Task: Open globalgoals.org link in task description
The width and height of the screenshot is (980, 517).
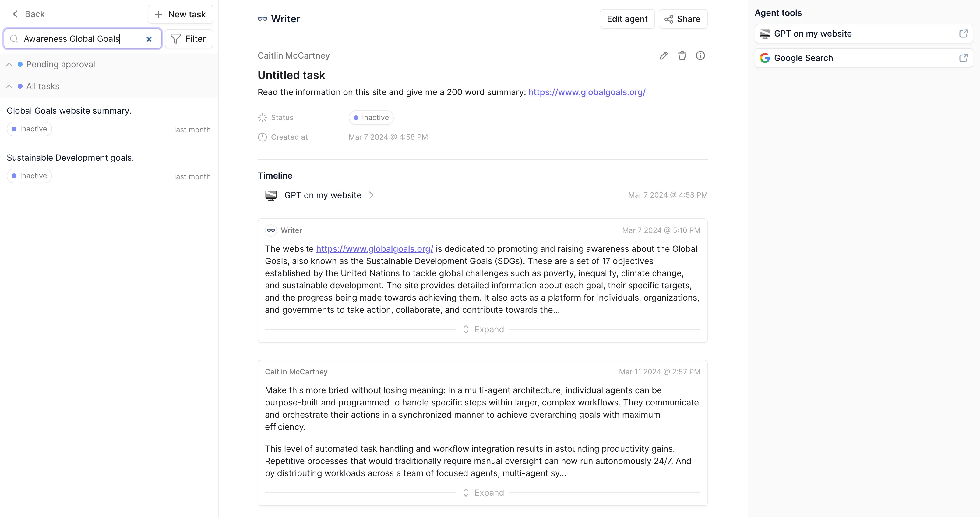Action: point(587,92)
